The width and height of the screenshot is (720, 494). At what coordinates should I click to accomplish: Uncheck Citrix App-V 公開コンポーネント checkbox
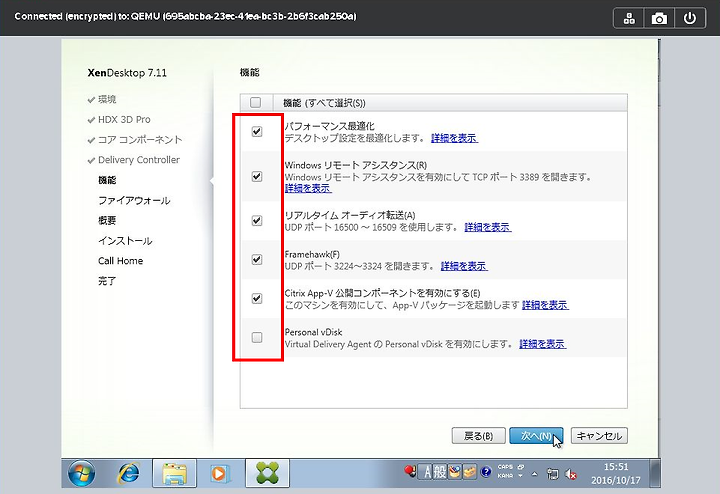click(257, 298)
